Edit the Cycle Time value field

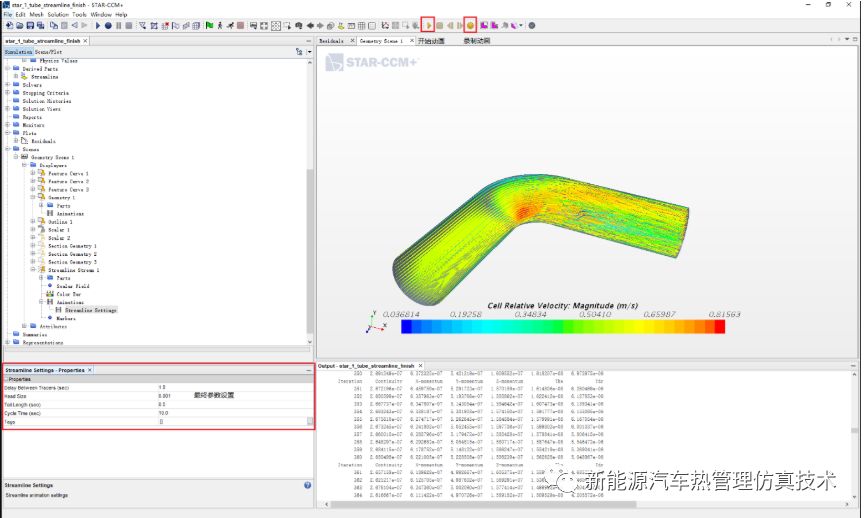pyautogui.click(x=236, y=413)
